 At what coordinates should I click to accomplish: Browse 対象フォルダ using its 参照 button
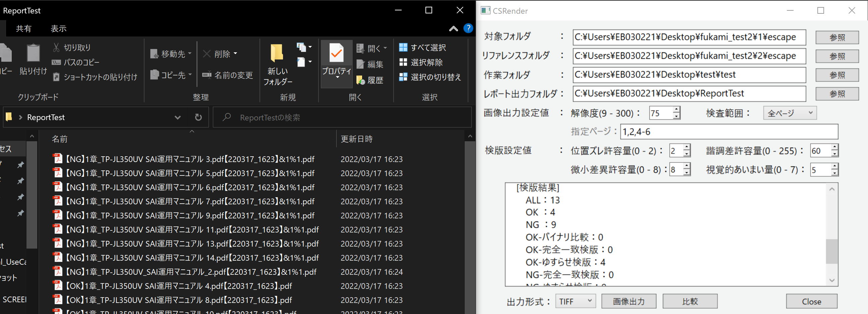click(837, 38)
